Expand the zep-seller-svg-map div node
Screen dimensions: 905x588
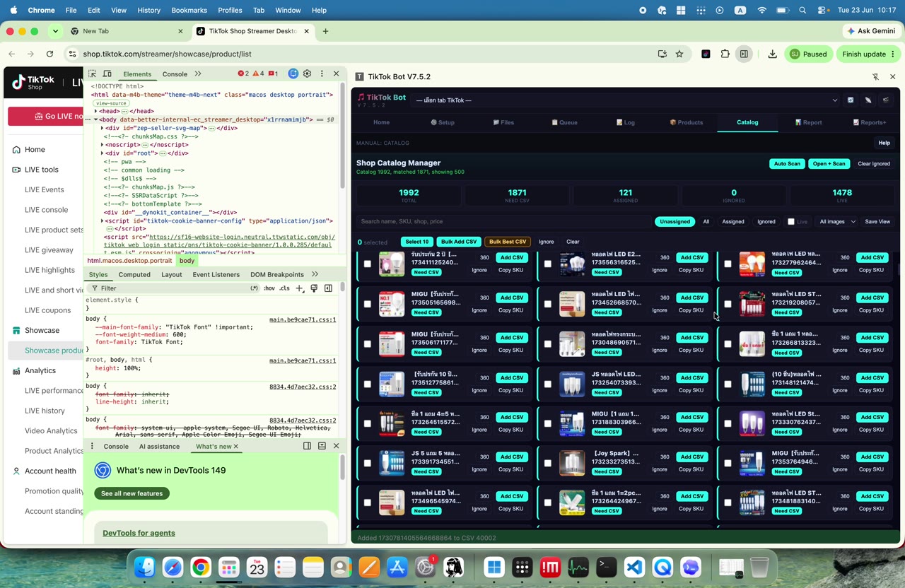103,128
